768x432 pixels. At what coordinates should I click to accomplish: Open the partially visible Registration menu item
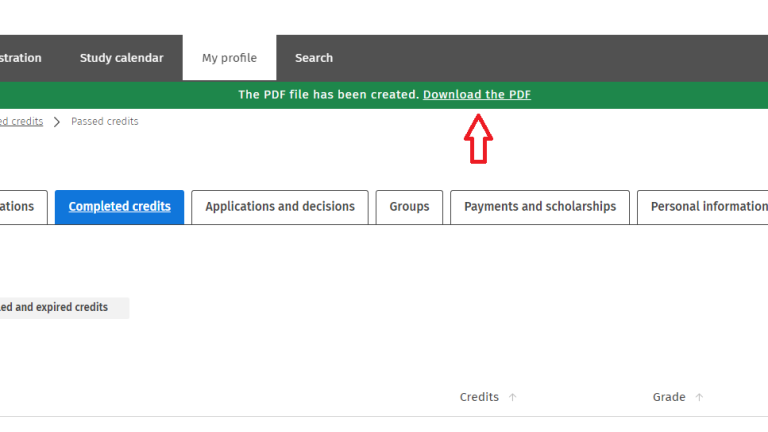point(21,58)
